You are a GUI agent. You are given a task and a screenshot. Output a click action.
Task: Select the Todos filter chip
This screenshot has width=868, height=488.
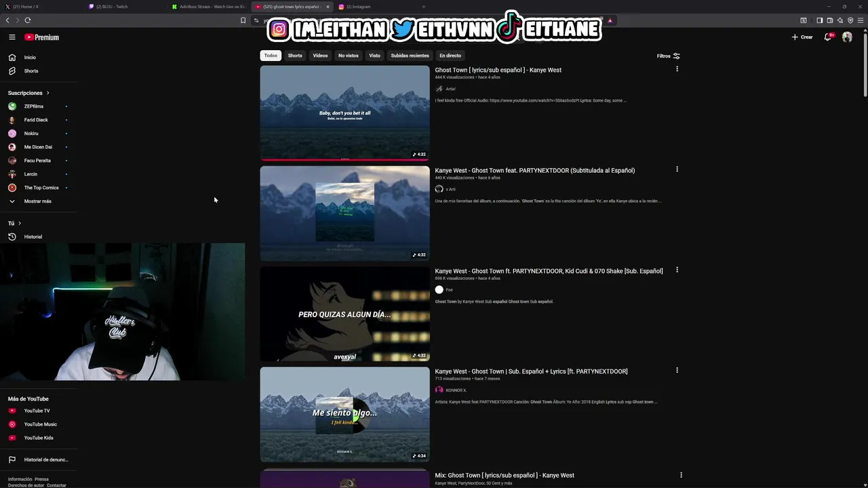click(271, 56)
